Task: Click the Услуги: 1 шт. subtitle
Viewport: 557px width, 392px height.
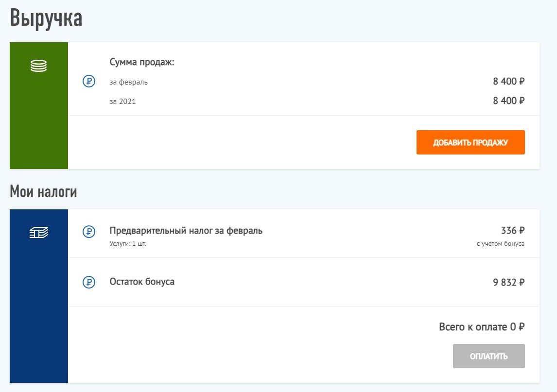Action: 128,244
